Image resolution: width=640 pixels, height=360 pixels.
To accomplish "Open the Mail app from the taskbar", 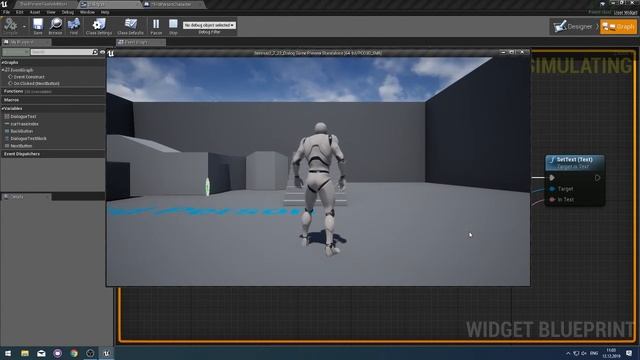I will pyautogui.click(x=41, y=353).
